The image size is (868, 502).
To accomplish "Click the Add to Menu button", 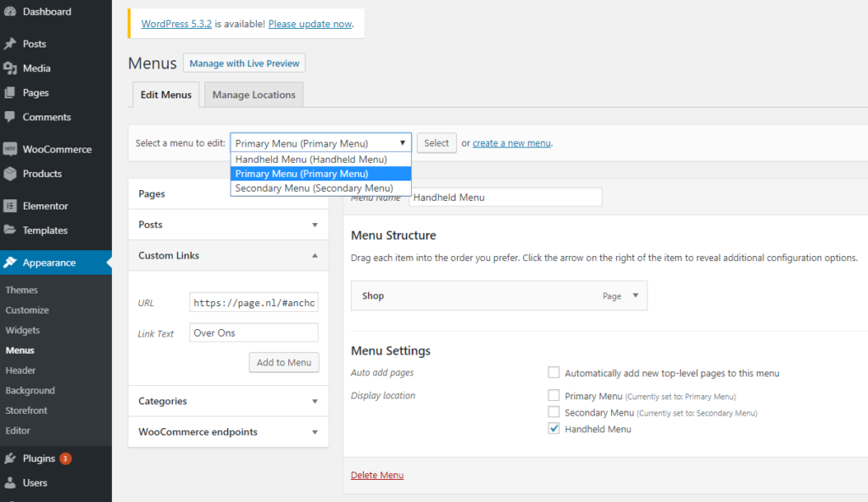I will pos(284,362).
